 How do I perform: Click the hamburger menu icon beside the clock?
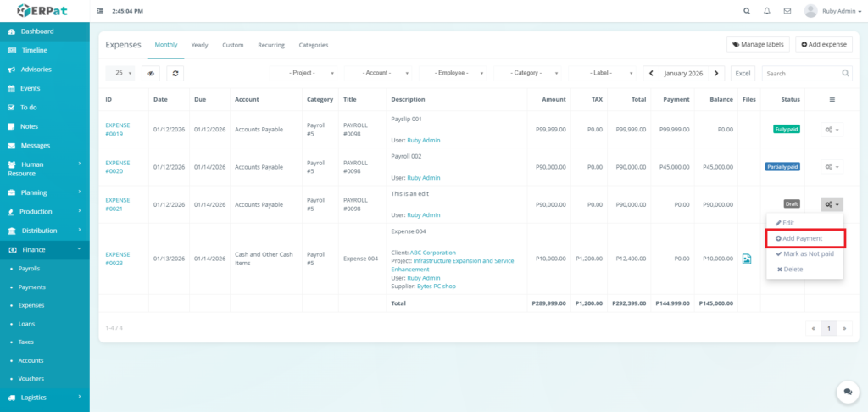(x=101, y=11)
